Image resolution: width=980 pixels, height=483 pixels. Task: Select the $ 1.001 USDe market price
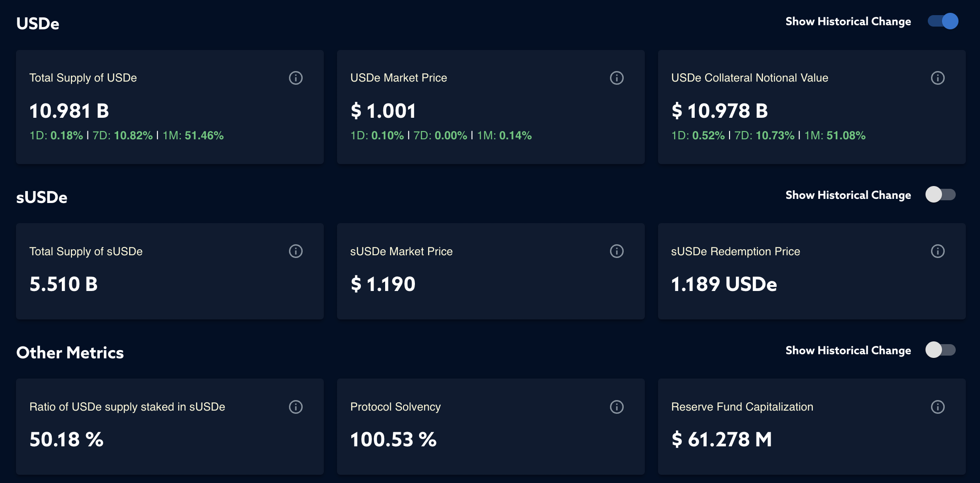pyautogui.click(x=383, y=111)
